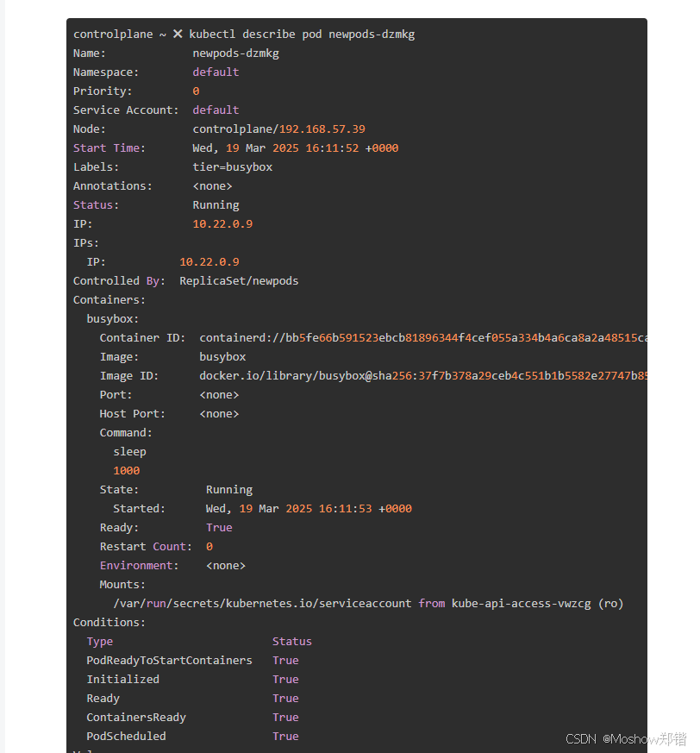Image resolution: width=700 pixels, height=753 pixels.
Task: Click the Status column header in Conditions
Action: pyautogui.click(x=292, y=642)
